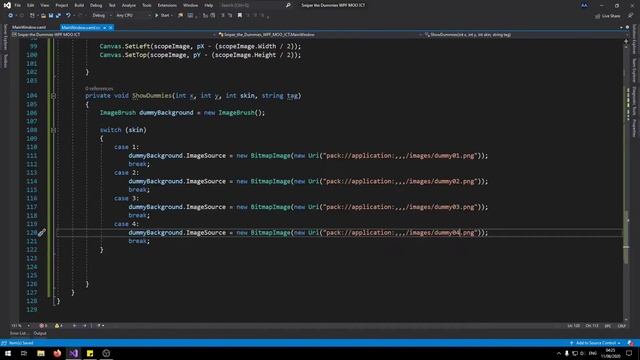Click the feedback icon right of Live Share
This screenshot has width=640, height=360.
point(630,16)
